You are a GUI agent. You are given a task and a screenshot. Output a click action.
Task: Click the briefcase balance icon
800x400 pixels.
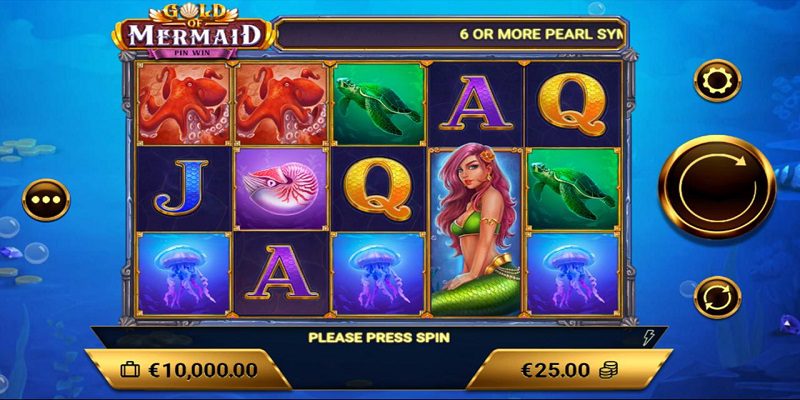click(130, 370)
